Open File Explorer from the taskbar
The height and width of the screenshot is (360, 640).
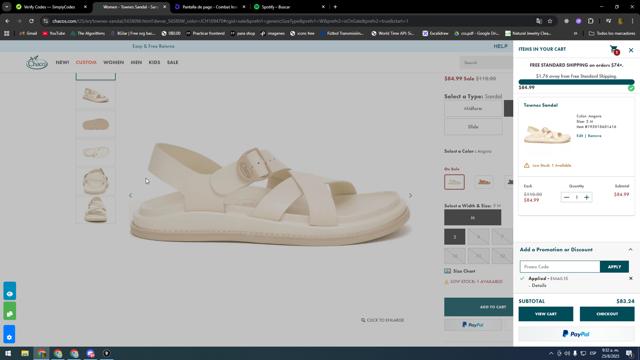(25, 353)
